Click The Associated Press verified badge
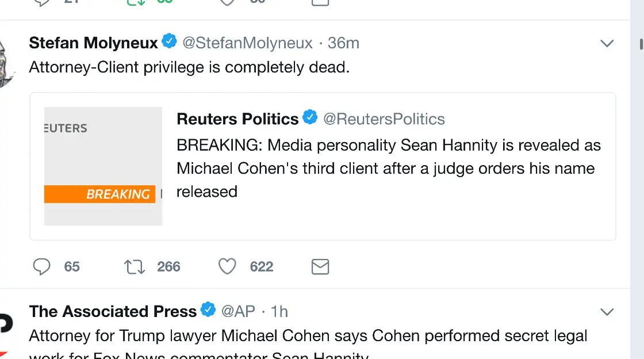The height and width of the screenshot is (359, 644). [x=208, y=310]
